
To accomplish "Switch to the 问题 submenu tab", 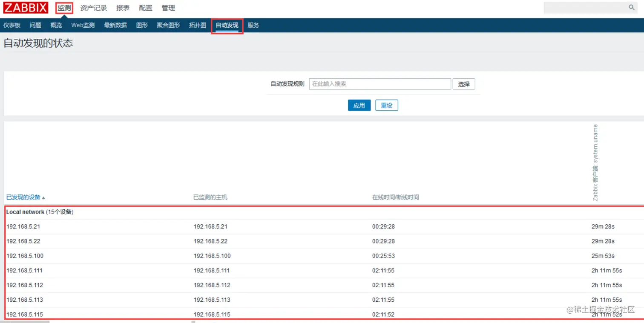I will pos(35,25).
